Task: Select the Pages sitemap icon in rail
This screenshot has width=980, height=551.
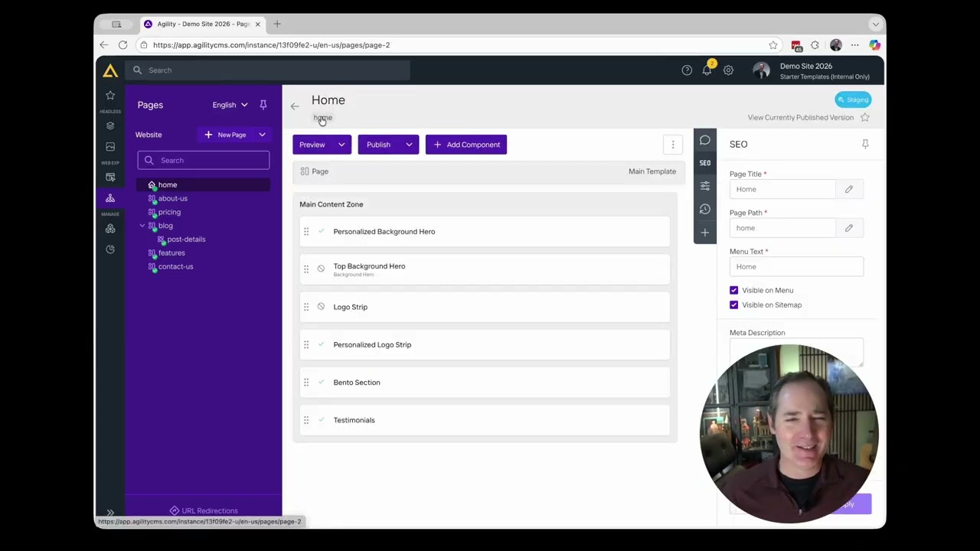Action: [110, 198]
